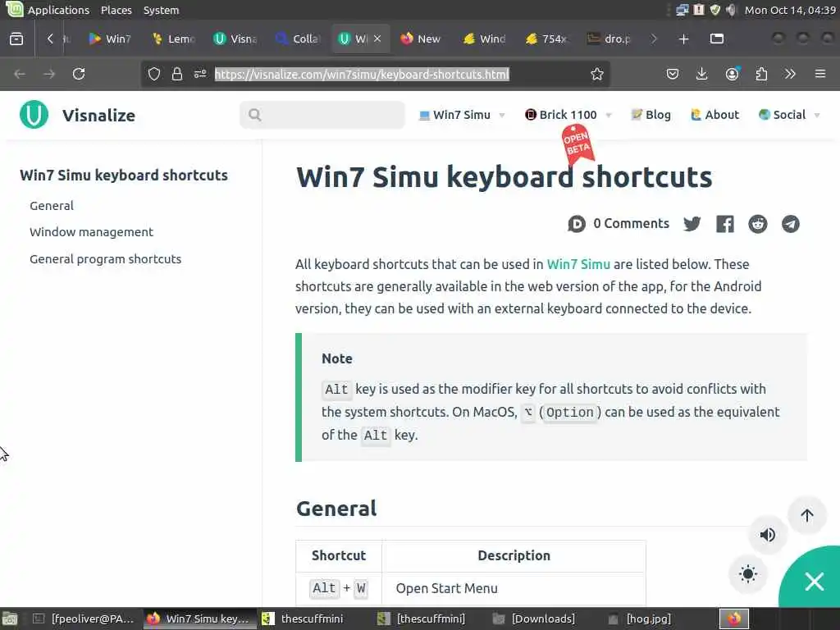Share page on Reddit
Screen dimensions: 840x630
(757, 224)
